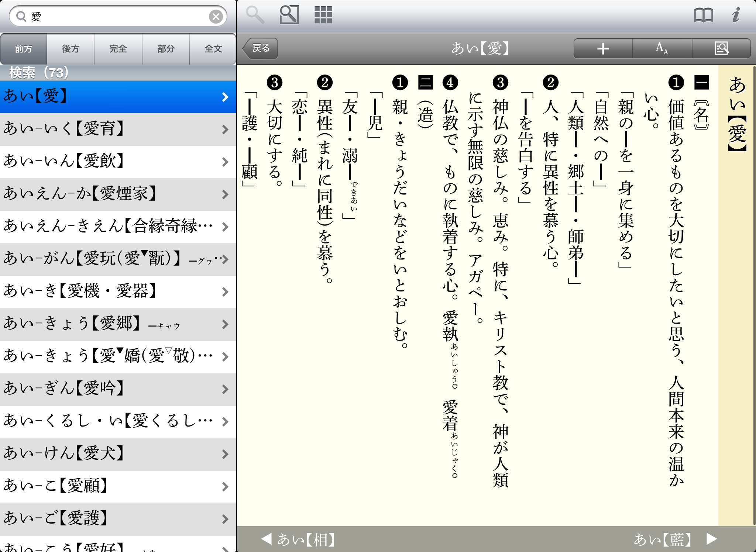This screenshot has width=756, height=552.
Task: Clear the search field text
Action: tap(216, 16)
